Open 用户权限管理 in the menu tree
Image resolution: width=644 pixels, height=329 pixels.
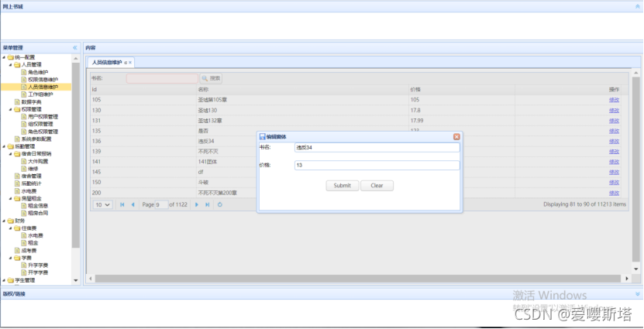click(43, 117)
